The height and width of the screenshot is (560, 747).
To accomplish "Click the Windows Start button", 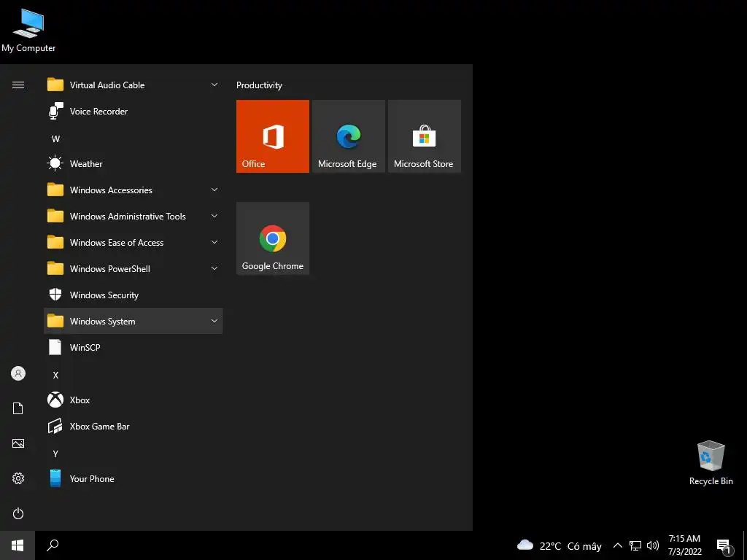I will point(18,545).
